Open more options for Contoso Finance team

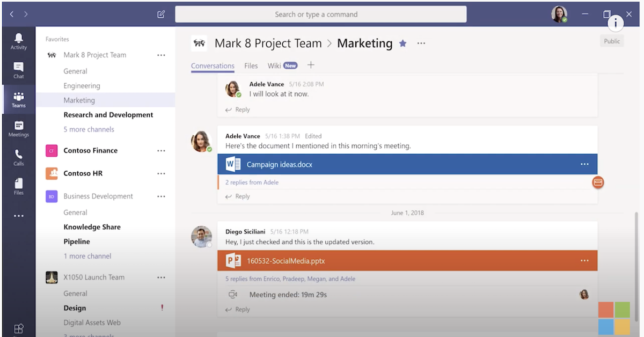click(x=161, y=151)
